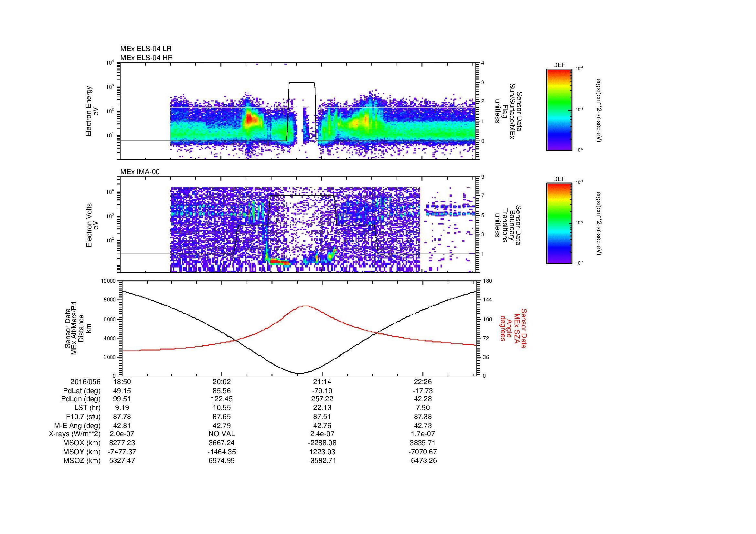Click the M-E Ang value 42.81
The image size is (756, 534).
pyautogui.click(x=122, y=426)
